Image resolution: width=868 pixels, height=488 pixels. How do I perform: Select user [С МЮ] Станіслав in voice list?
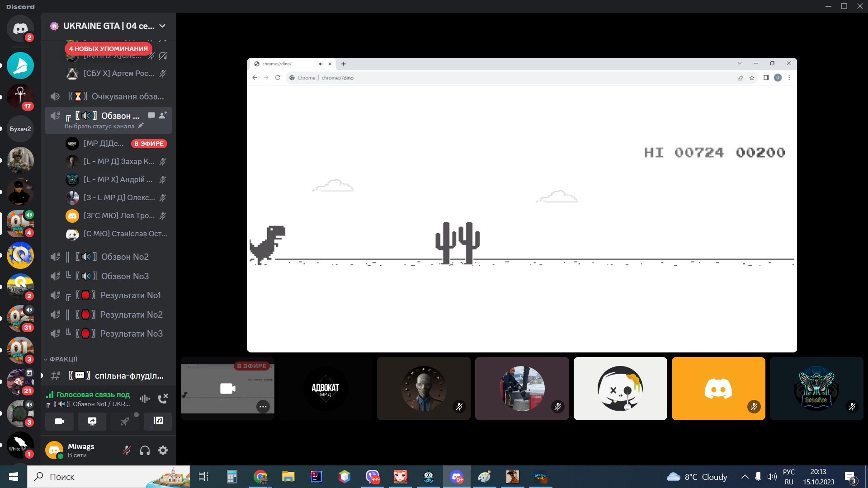[117, 234]
